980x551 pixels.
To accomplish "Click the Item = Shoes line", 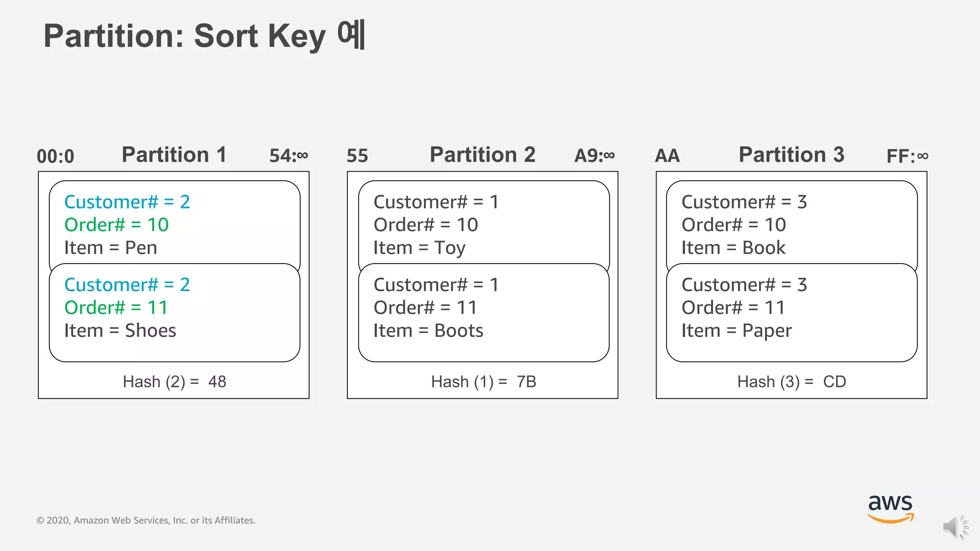I will [x=120, y=331].
